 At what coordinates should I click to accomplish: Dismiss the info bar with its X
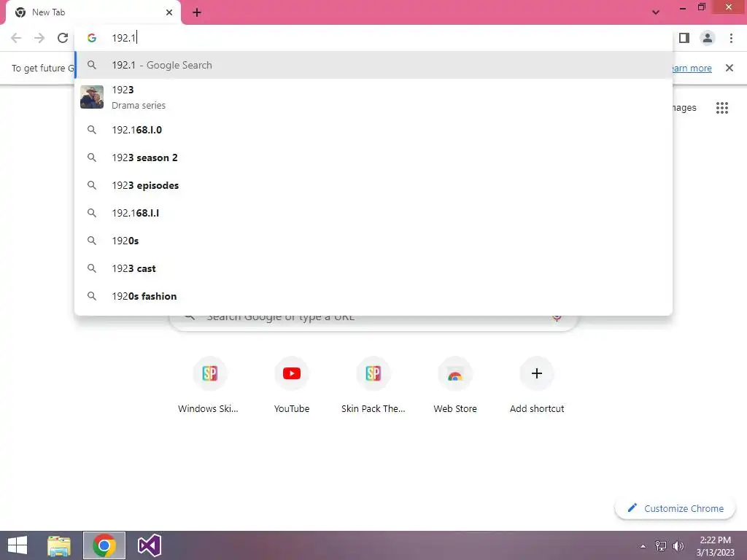[729, 68]
